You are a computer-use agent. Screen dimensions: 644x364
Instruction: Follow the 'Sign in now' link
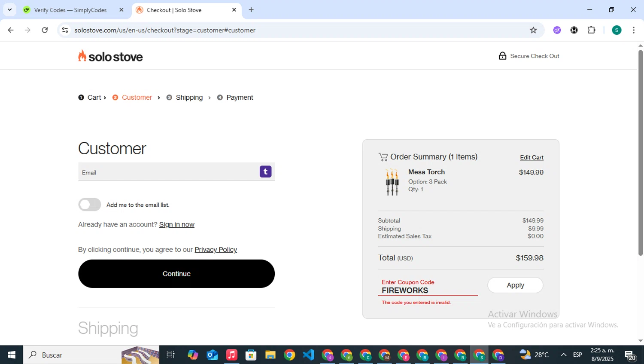[177, 224]
